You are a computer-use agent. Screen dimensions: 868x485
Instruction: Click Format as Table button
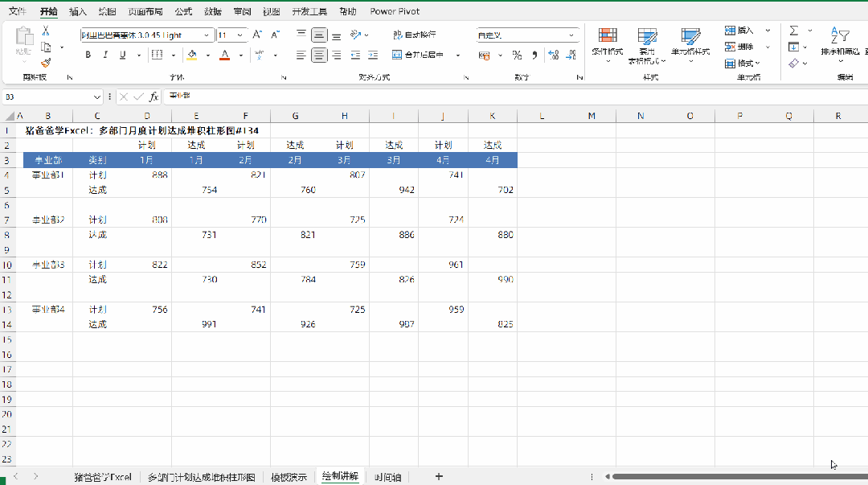(x=646, y=46)
